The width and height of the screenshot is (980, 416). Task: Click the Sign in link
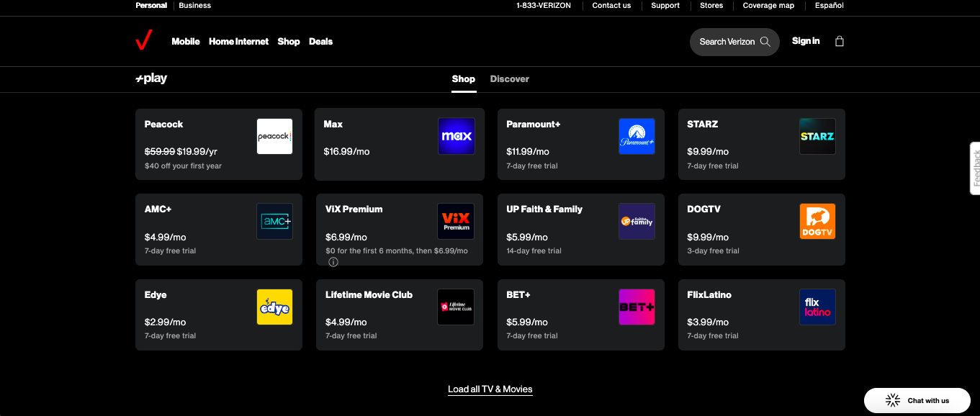pos(806,41)
